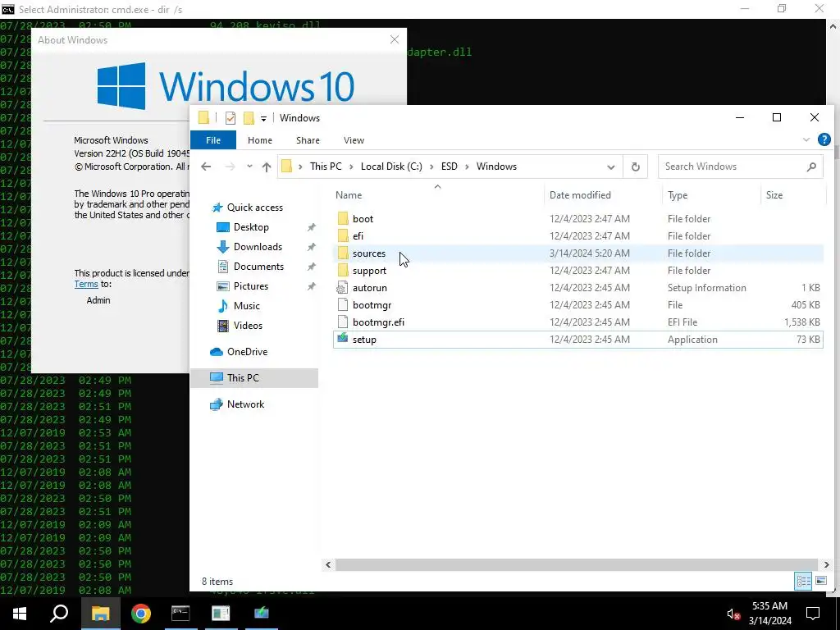The height and width of the screenshot is (630, 840).
Task: Click File Explorer taskbar icon
Action: (100, 614)
